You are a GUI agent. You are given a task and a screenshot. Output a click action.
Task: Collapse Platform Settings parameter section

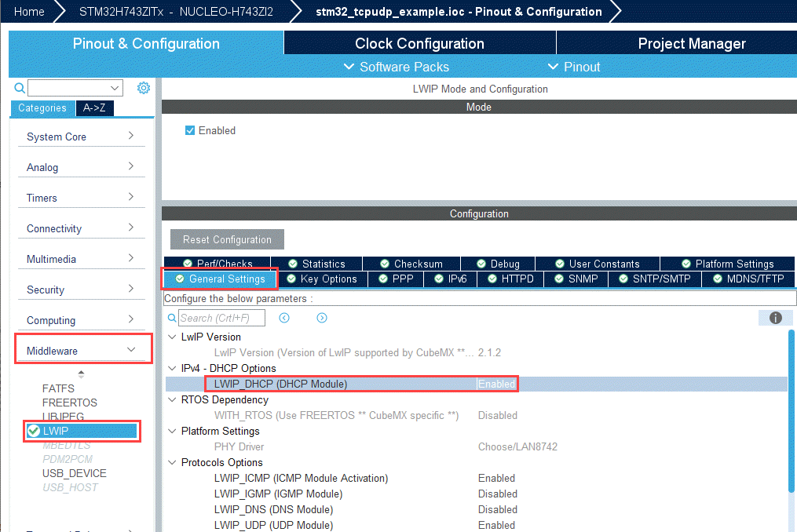pos(172,431)
